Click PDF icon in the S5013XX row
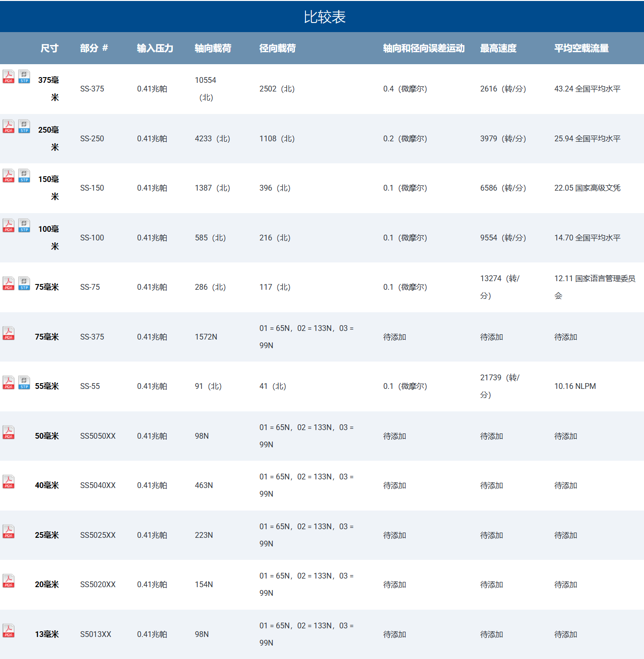This screenshot has width=644, height=659. pyautogui.click(x=9, y=631)
